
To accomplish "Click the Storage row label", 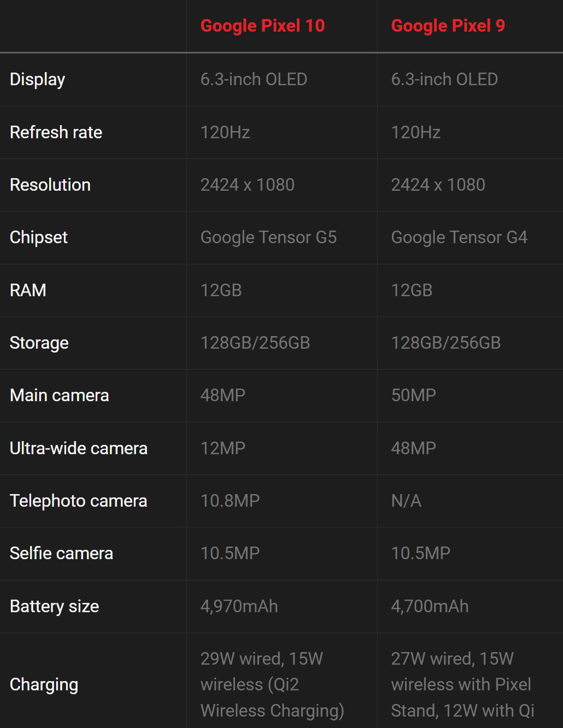I will [39, 343].
